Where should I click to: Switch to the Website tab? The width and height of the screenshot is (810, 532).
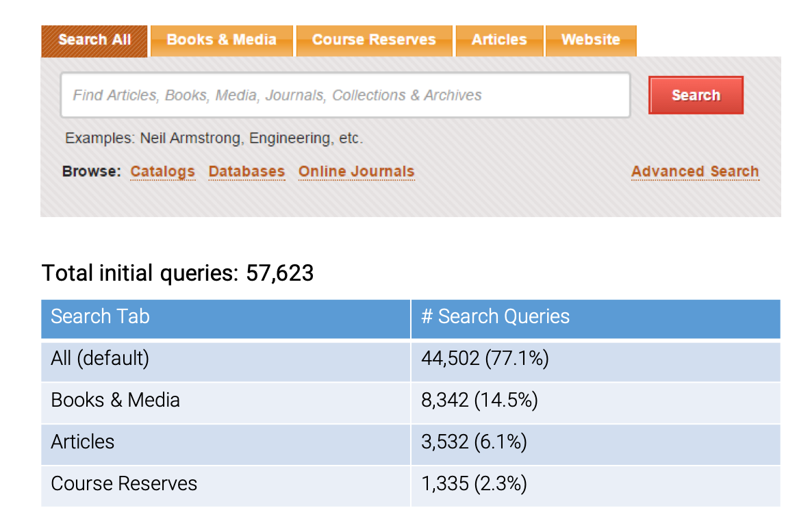(x=590, y=40)
